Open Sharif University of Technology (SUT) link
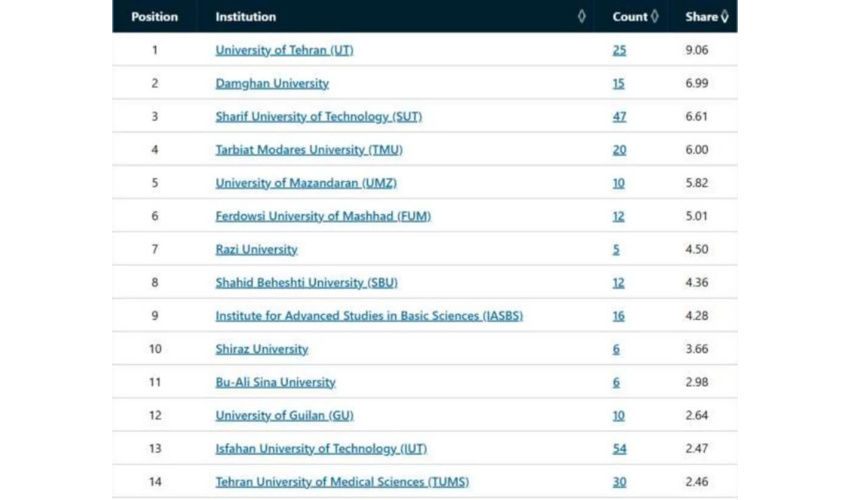Viewport: 850px width, 500px height. pos(319,116)
